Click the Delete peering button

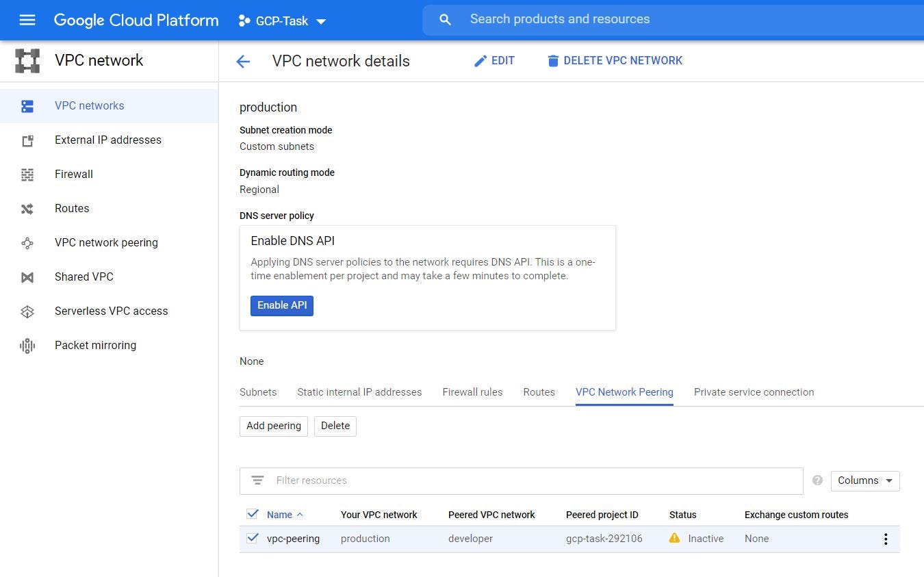[335, 426]
